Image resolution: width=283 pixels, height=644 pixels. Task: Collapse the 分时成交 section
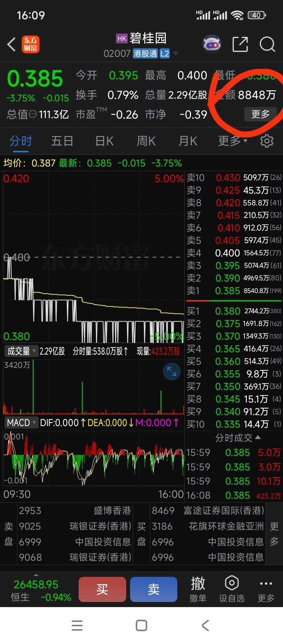tap(238, 437)
